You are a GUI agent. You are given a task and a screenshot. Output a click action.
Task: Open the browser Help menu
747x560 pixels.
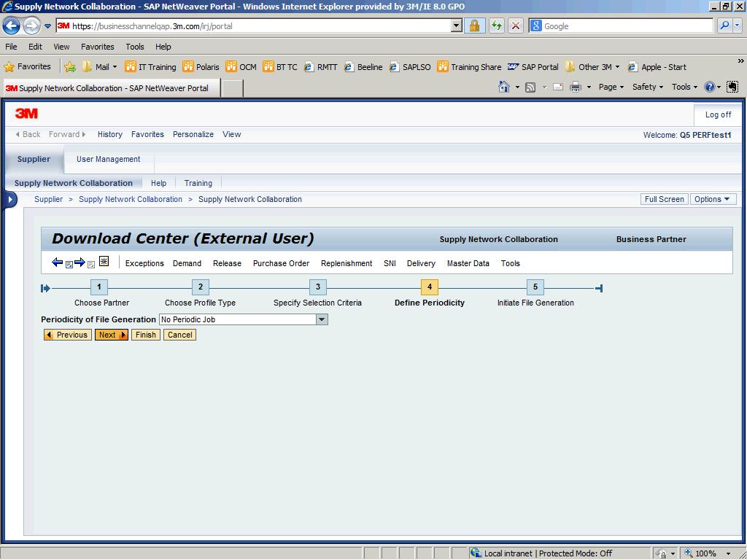(163, 47)
